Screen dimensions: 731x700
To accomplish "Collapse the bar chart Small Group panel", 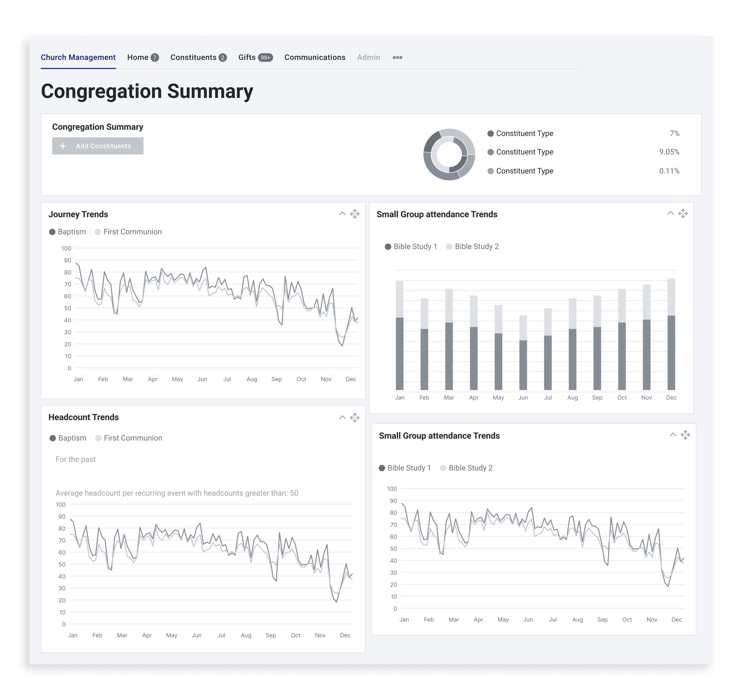I will (670, 214).
